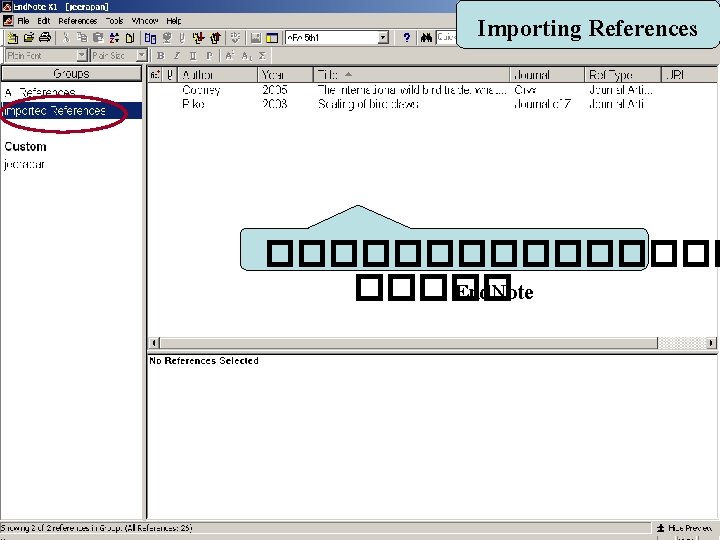The width and height of the screenshot is (720, 540).
Task: Expand the Plain Size dropdown
Action: point(141,56)
